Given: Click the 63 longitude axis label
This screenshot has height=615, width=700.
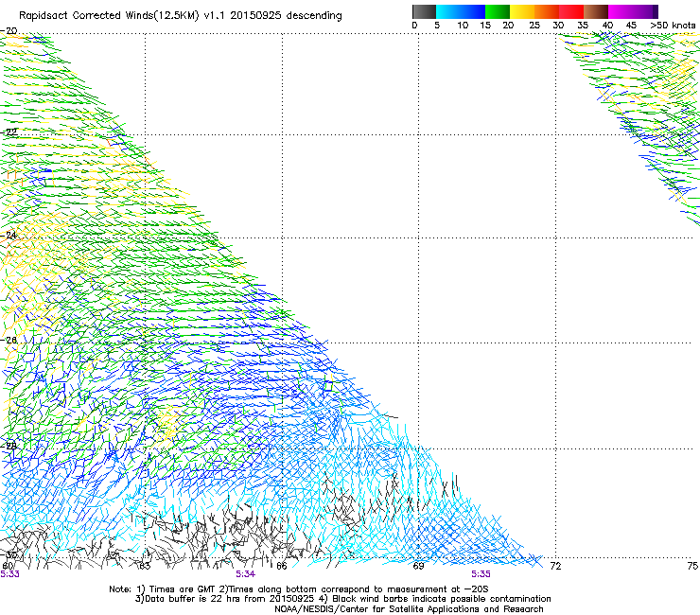Looking at the screenshot, I should (145, 567).
